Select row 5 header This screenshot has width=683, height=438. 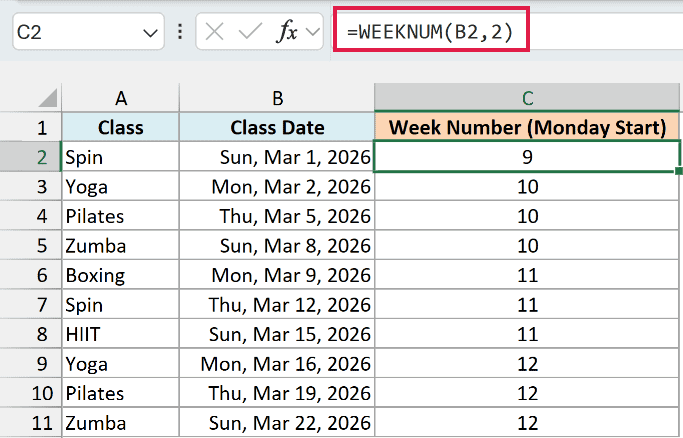click(x=30, y=245)
